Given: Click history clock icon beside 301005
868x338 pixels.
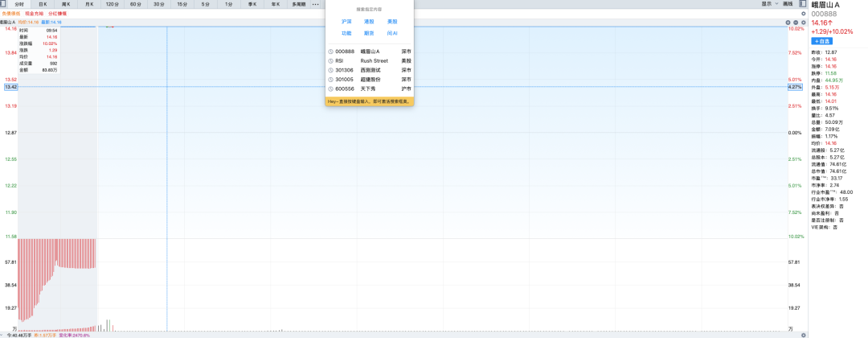Looking at the screenshot, I should pos(330,80).
